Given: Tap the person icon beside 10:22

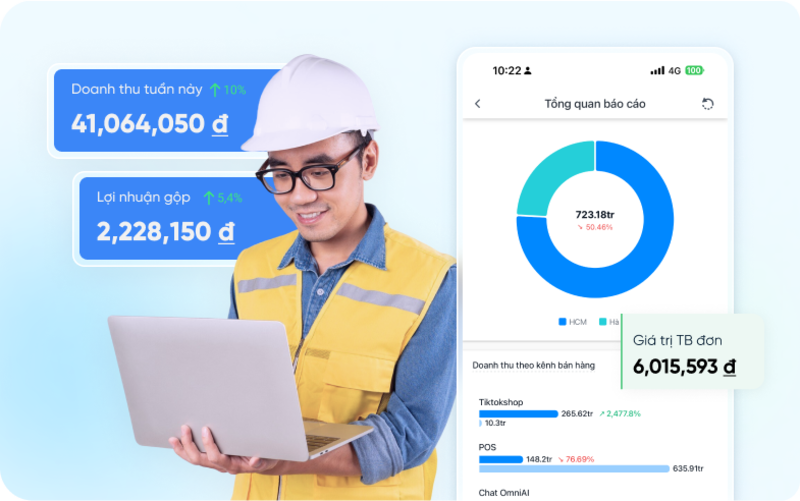Looking at the screenshot, I should (x=528, y=70).
